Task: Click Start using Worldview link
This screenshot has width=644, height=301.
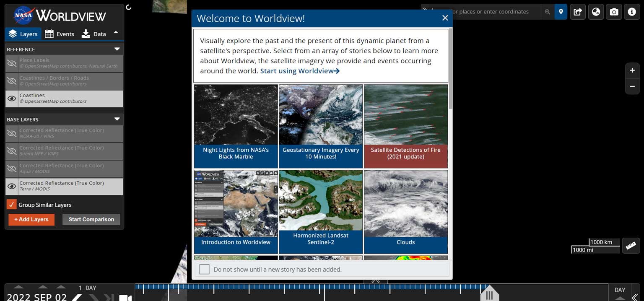Action: click(x=299, y=71)
